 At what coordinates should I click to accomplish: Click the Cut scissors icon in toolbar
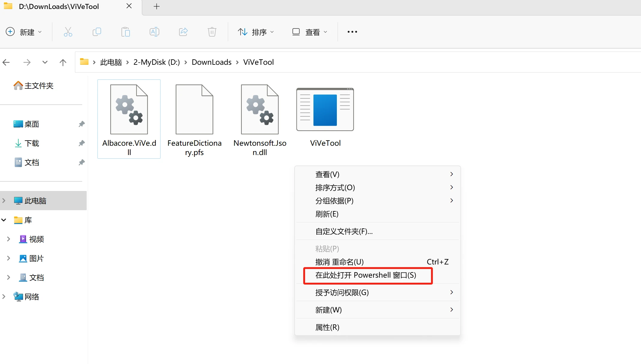coord(68,32)
